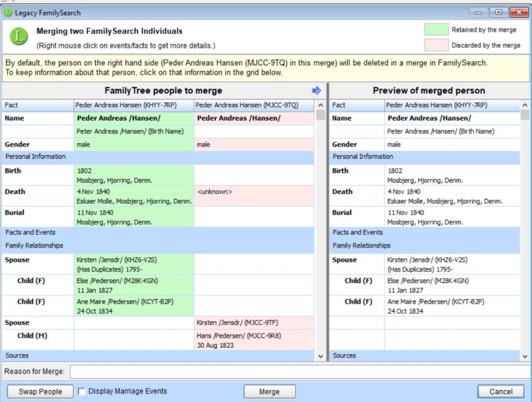Click the green Birth 1802 Mosbjerg cell

pos(134,176)
